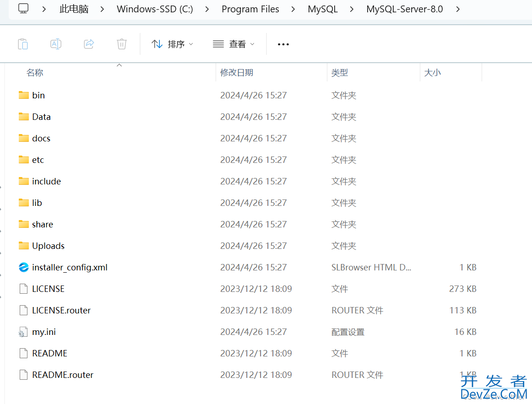Expand chevron after Program Files in path

click(293, 9)
